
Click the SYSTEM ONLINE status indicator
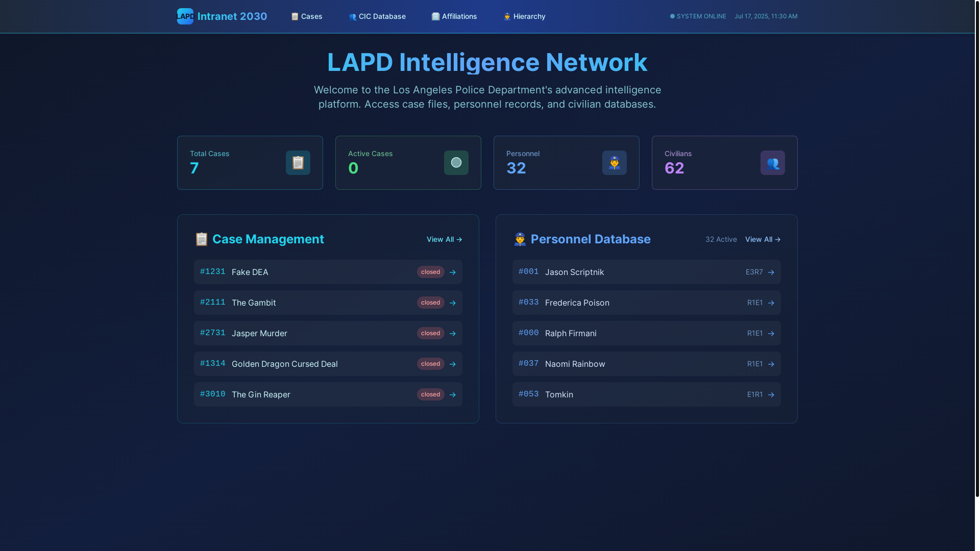(698, 16)
